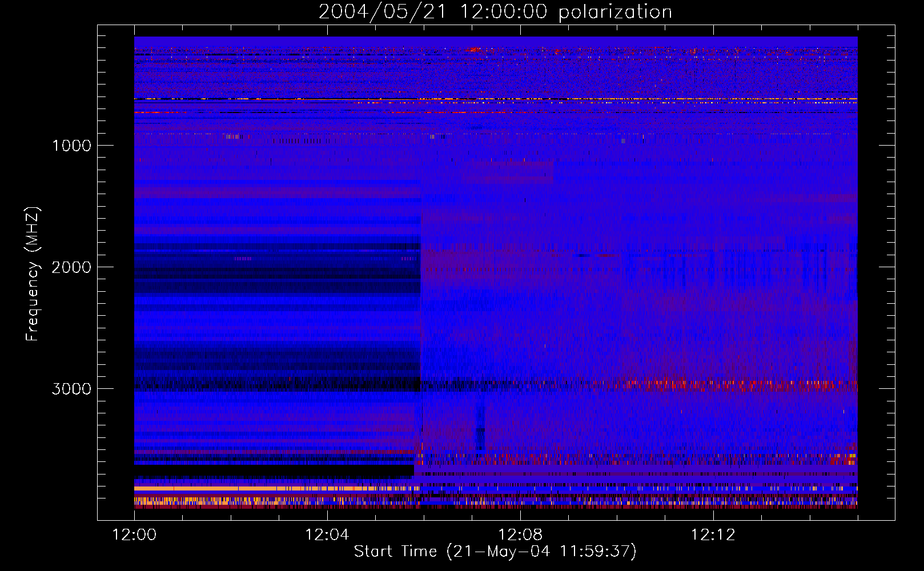This screenshot has width=924, height=571.
Task: Select the "1000" frequency axis label
Action: coord(71,146)
